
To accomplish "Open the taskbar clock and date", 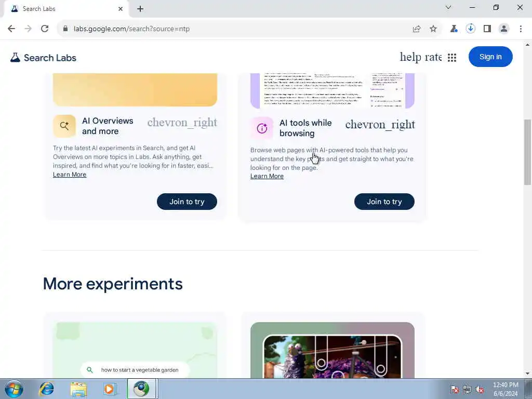I will coord(506,389).
